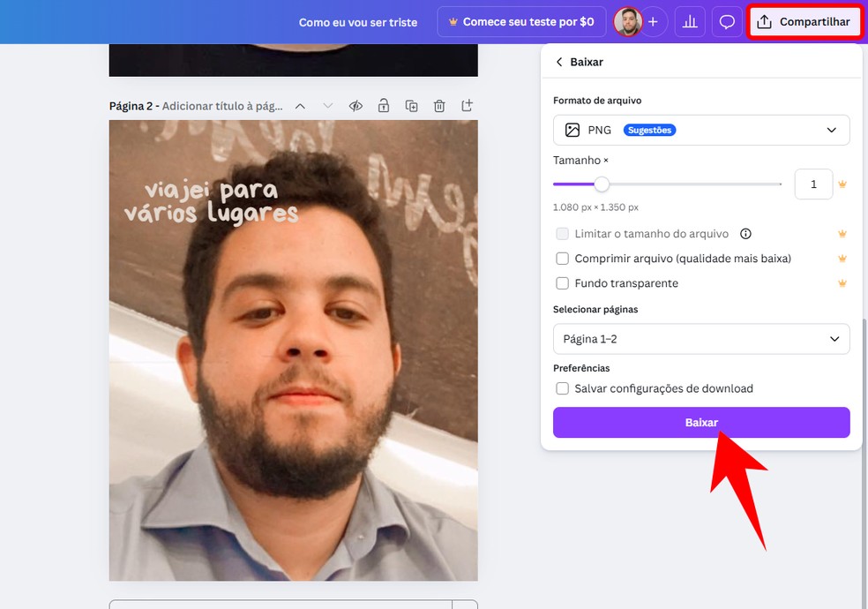The image size is (868, 609).
Task: Click the Baixar download button
Action: coord(700,422)
